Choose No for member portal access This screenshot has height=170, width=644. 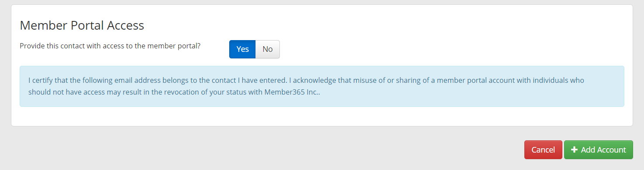[268, 49]
